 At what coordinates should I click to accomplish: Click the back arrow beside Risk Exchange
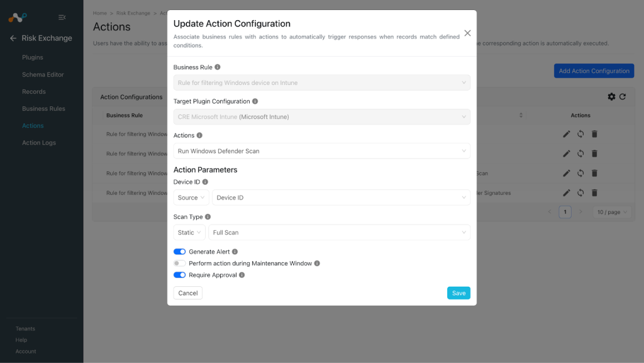pos(13,38)
